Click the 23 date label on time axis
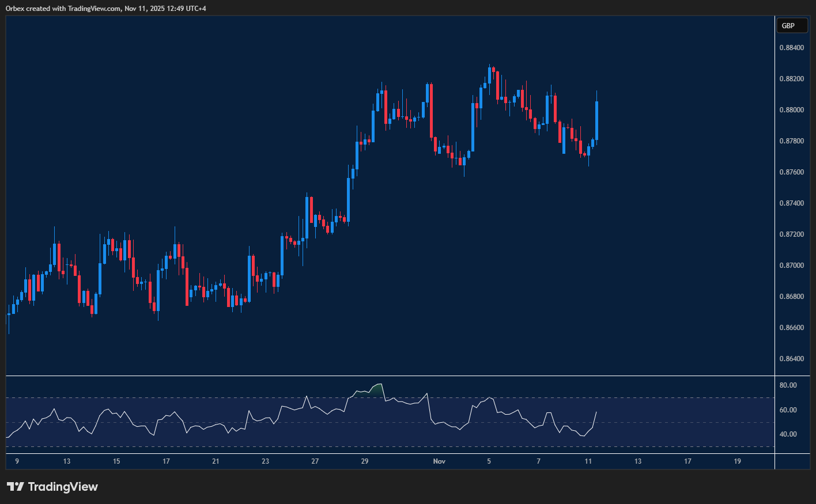 click(x=265, y=461)
